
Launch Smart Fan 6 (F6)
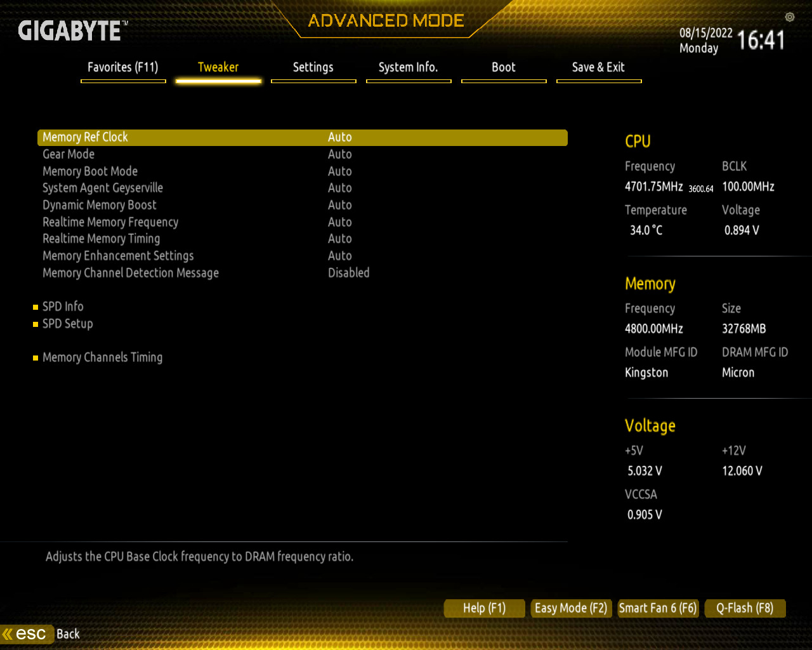coord(658,608)
